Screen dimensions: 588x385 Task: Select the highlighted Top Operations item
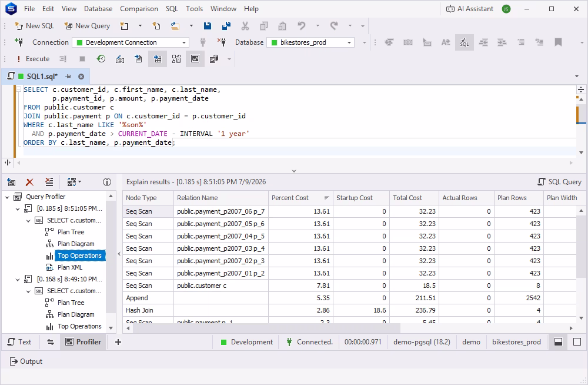click(79, 256)
